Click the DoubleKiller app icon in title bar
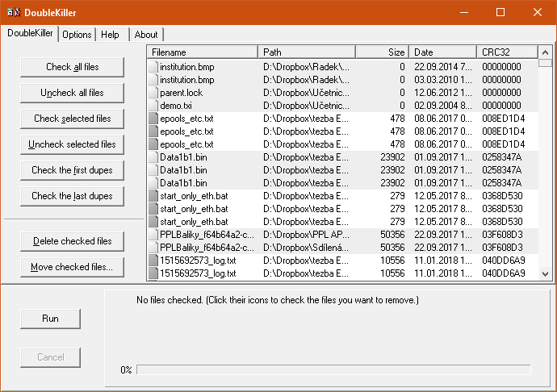The height and width of the screenshot is (392, 557). [x=13, y=12]
